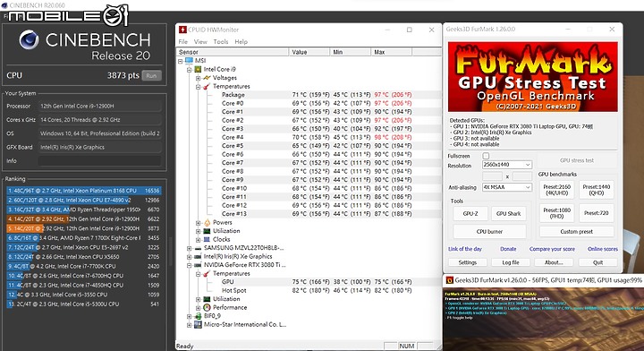This screenshot has width=644, height=351.
Task: Open the Anti-aliasing 4X MSAA dropdown
Action: [x=507, y=187]
